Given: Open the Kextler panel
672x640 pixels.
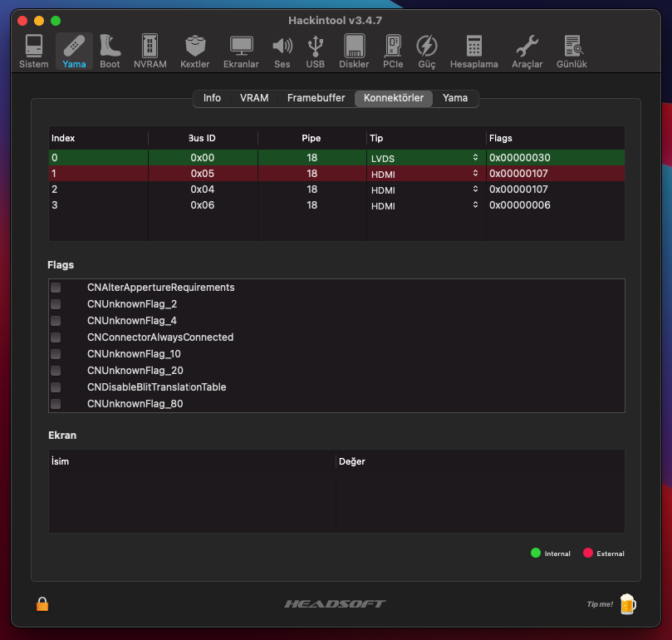Looking at the screenshot, I should tap(194, 50).
